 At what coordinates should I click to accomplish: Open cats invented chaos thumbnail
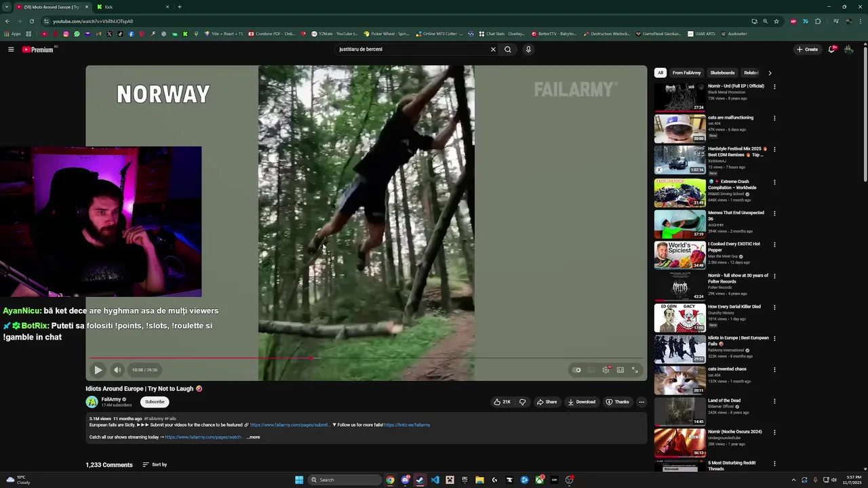679,380
